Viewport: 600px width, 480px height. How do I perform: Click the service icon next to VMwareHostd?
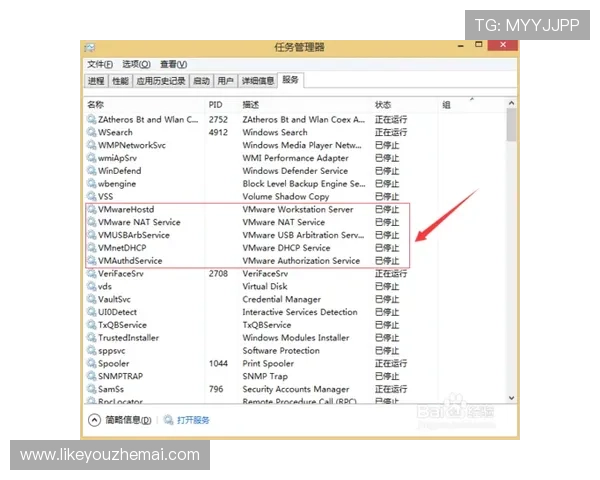click(x=91, y=209)
